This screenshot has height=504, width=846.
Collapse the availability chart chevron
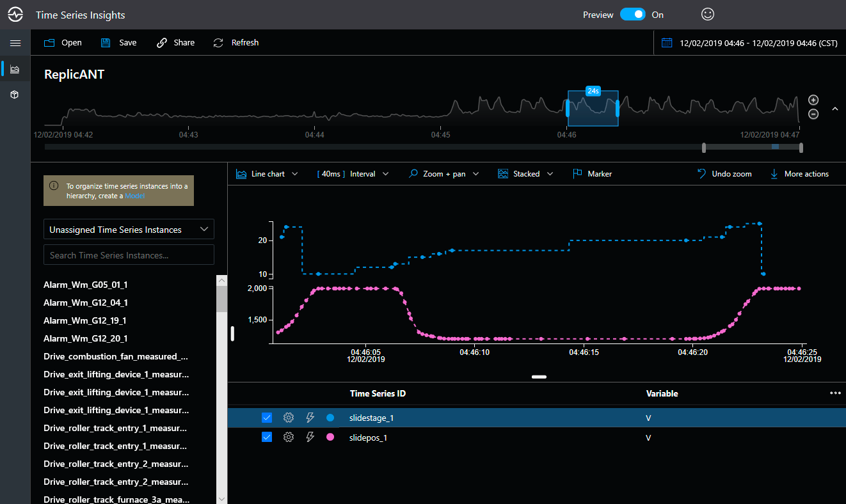point(834,109)
